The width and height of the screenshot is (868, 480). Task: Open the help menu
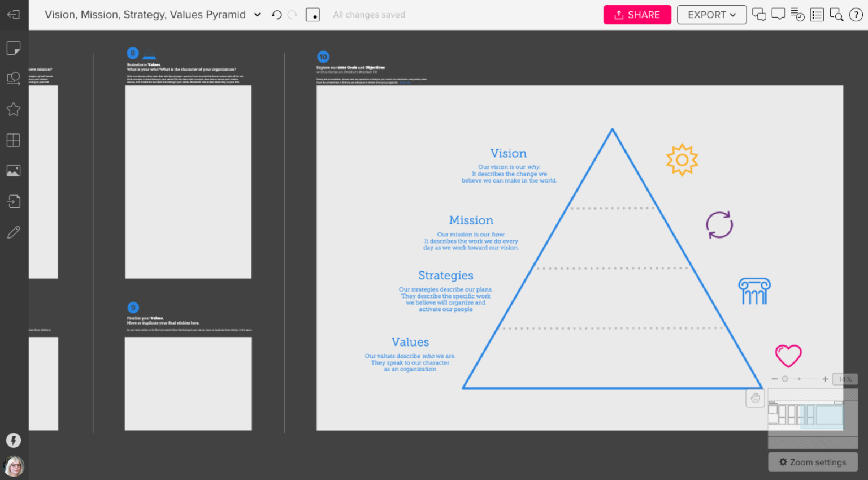856,15
